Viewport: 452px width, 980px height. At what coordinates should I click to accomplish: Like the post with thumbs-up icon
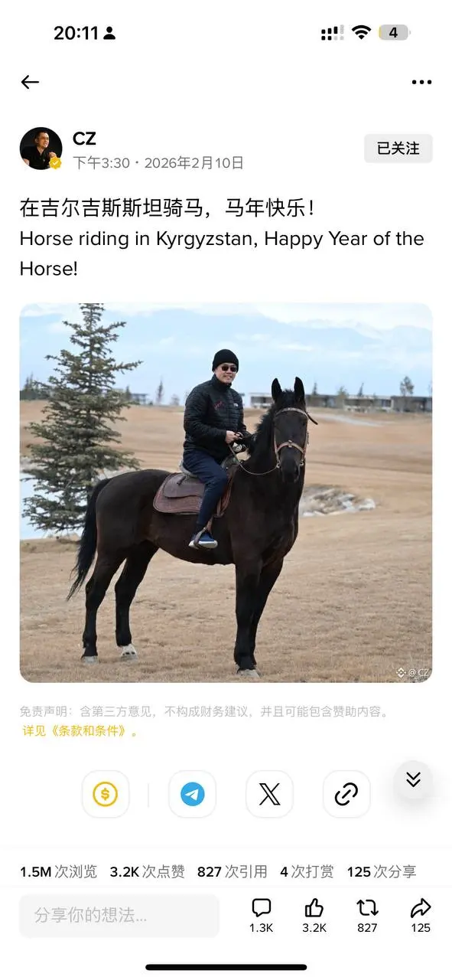coord(314,909)
